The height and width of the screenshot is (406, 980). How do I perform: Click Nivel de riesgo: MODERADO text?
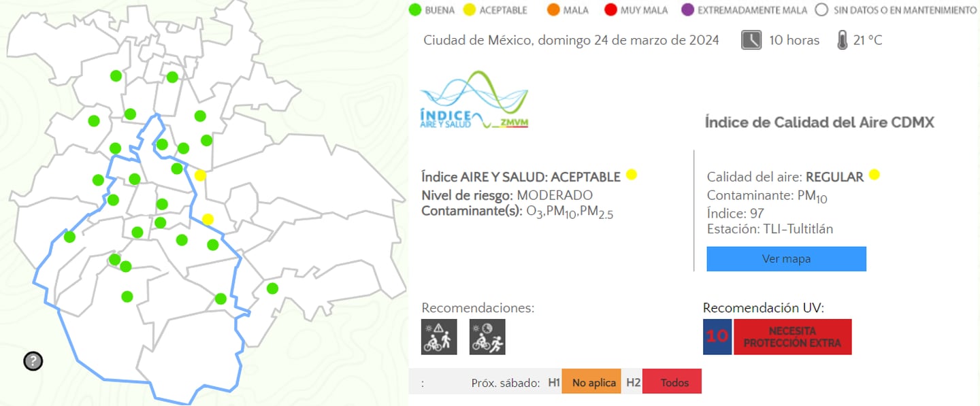pos(507,195)
